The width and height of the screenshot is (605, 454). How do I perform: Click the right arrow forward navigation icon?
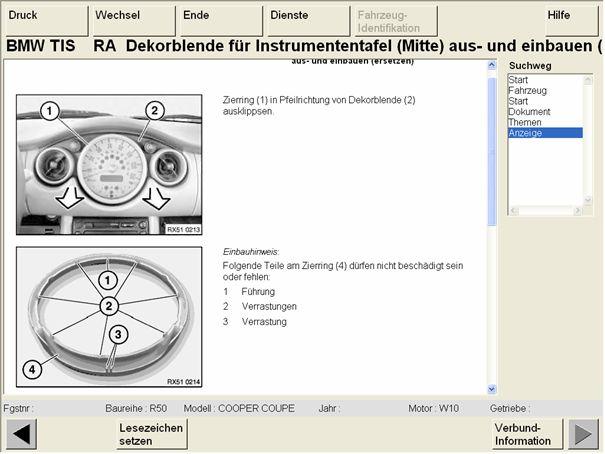583,435
